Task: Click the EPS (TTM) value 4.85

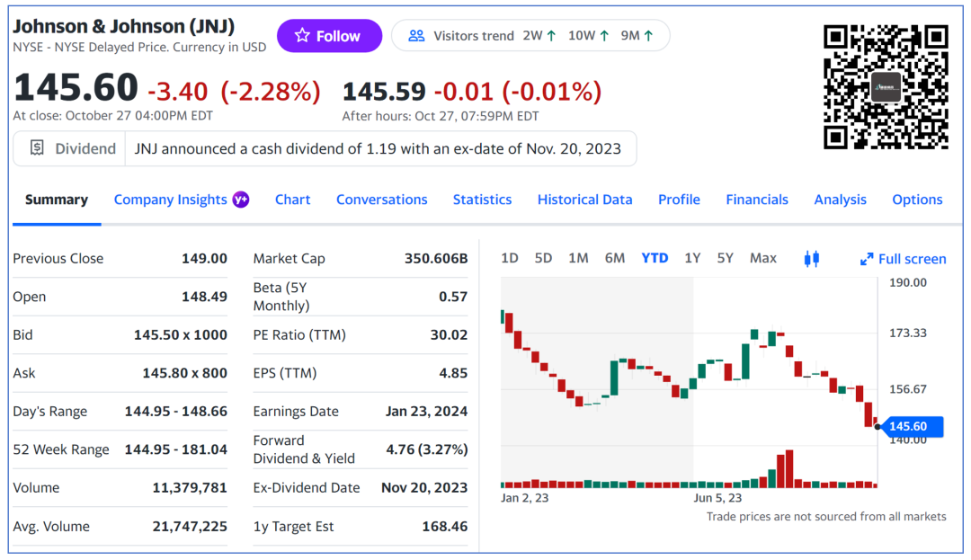Action: [453, 373]
